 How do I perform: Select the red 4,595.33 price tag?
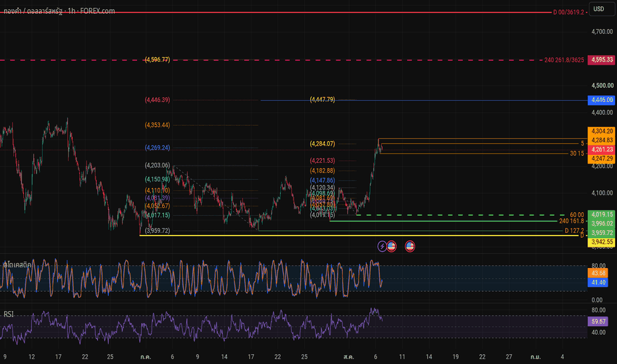(x=601, y=60)
